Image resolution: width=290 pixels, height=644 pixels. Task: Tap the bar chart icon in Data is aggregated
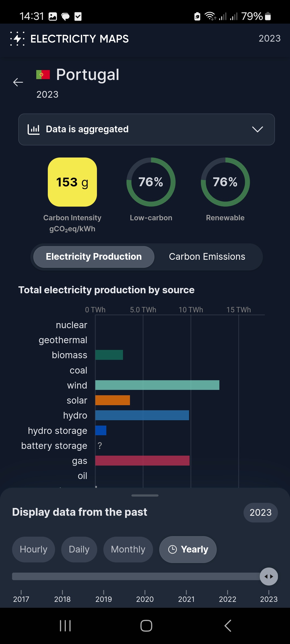point(34,129)
